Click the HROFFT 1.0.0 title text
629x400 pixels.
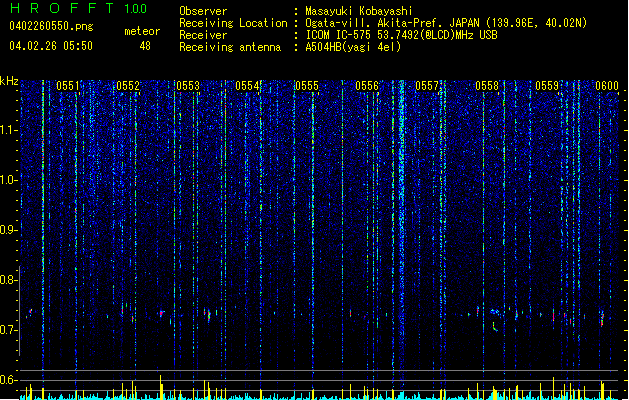[79, 8]
